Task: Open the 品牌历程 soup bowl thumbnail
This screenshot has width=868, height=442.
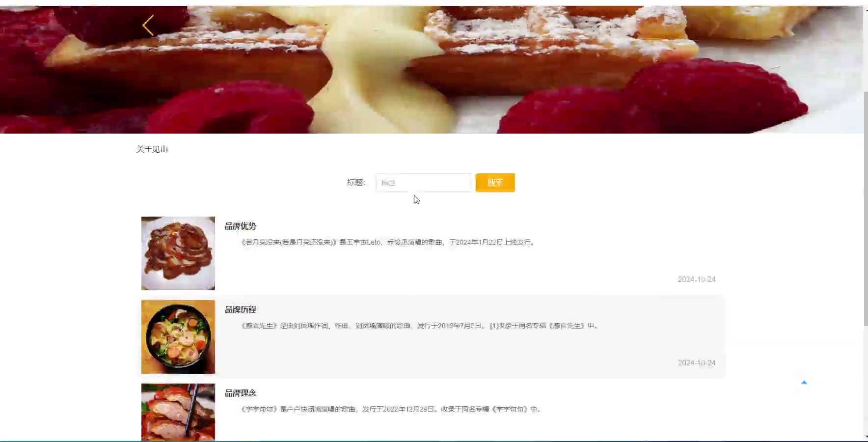Action: click(x=178, y=337)
